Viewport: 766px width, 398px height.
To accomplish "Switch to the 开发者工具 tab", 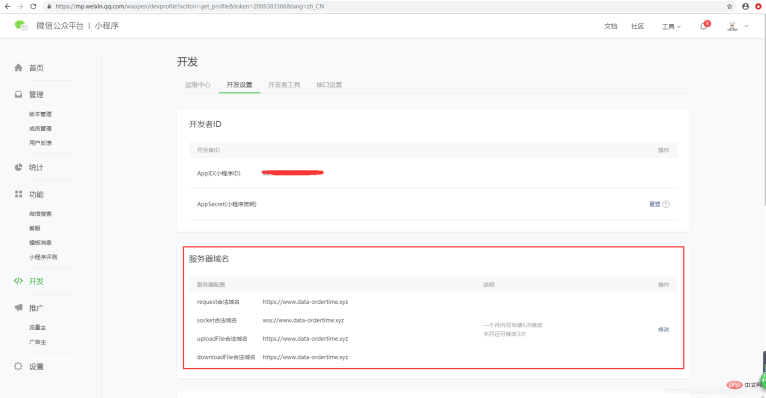I will [x=284, y=85].
